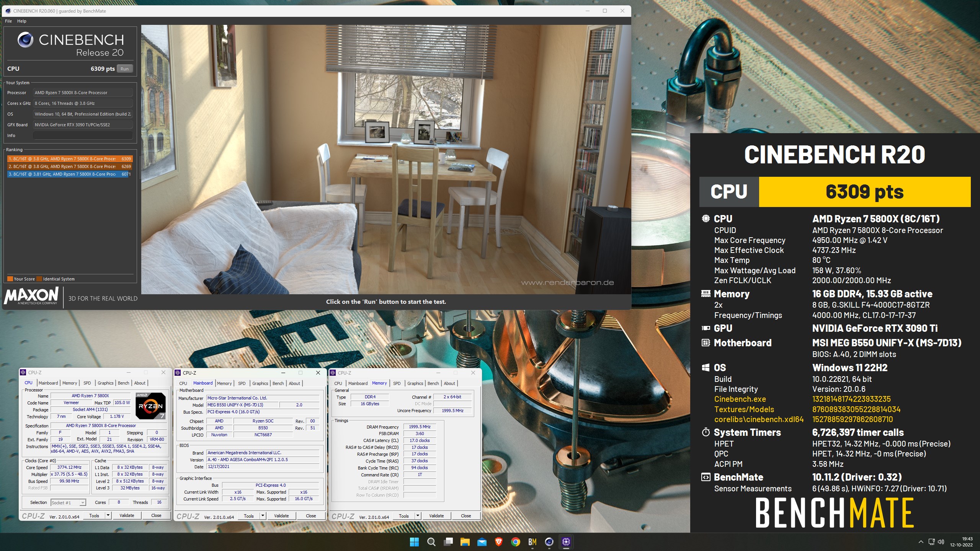Click first CPU-Z window title icon
The width and height of the screenshot is (980, 551).
pos(23,372)
